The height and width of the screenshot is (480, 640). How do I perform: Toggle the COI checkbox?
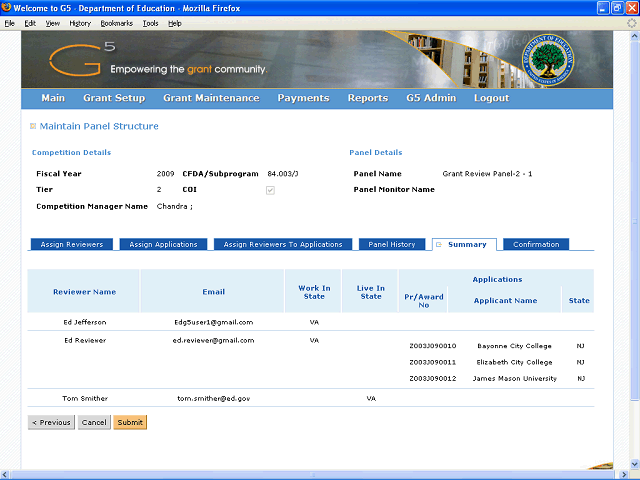(x=270, y=189)
